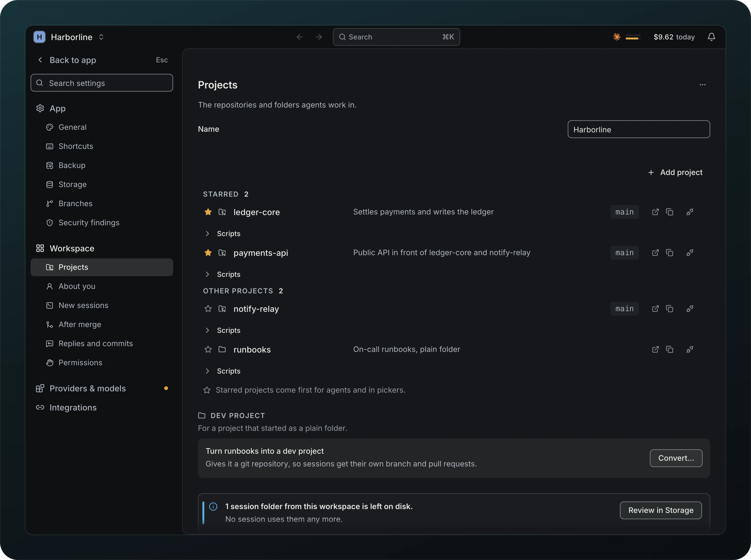Open Providers & models section
The image size is (751, 560).
tap(102, 388)
